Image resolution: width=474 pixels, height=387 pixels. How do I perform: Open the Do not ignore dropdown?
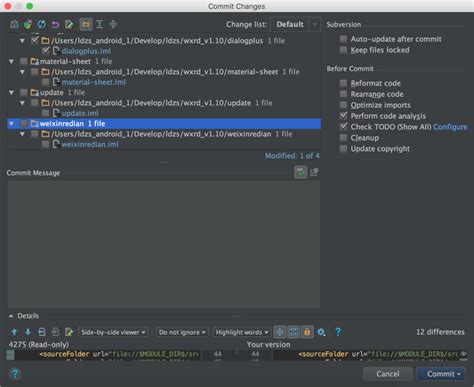[182, 332]
